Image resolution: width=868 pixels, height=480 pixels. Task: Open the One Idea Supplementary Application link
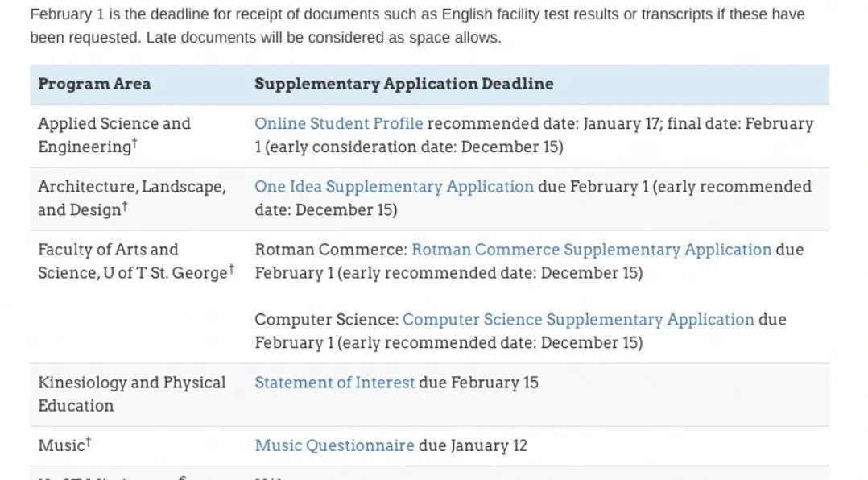[x=394, y=187]
